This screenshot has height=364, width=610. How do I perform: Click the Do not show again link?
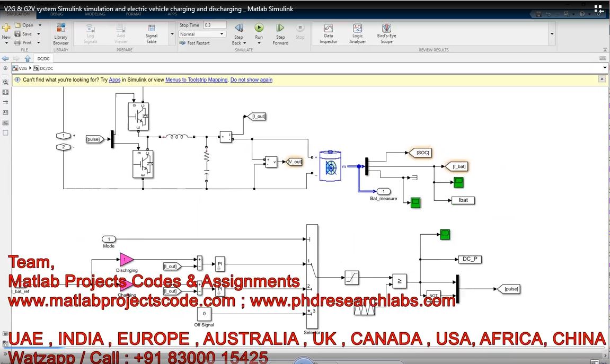[x=251, y=79]
